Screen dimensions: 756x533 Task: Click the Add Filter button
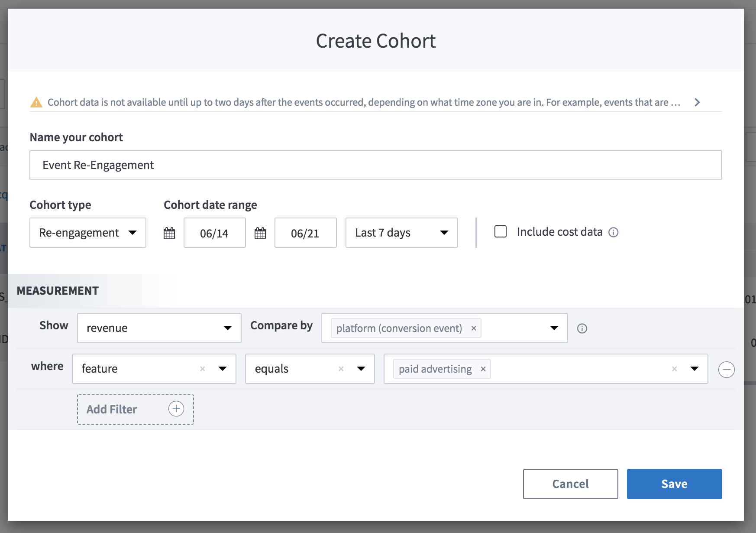point(135,409)
